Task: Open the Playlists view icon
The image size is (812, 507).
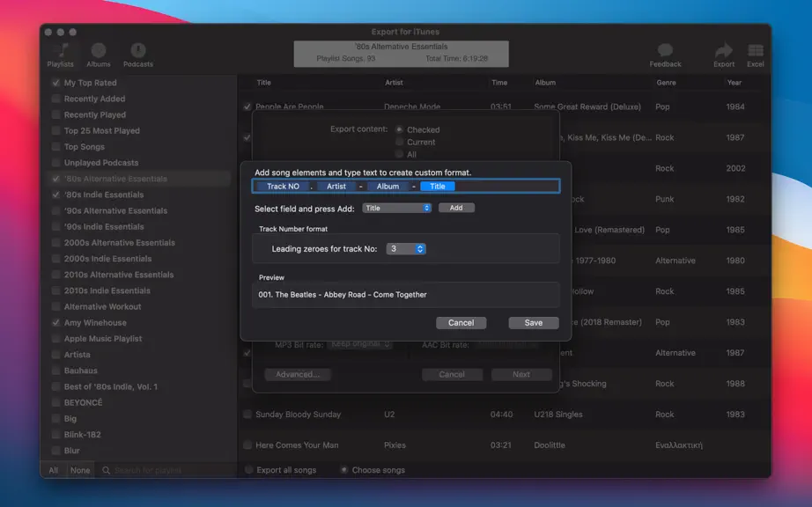Action: 61,51
